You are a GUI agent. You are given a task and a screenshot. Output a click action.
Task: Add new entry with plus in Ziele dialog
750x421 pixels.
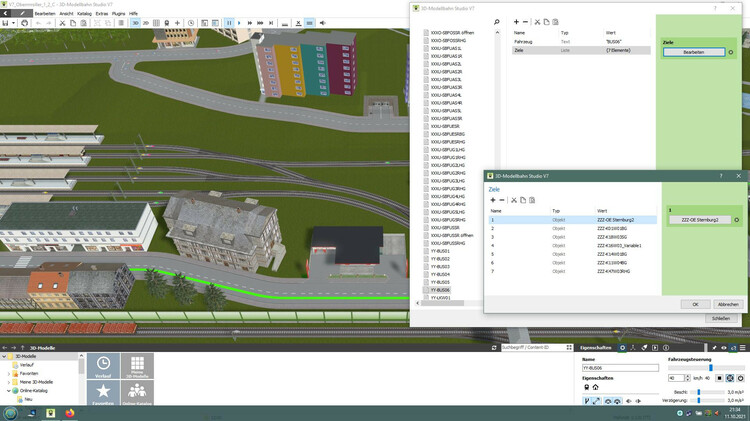click(492, 200)
